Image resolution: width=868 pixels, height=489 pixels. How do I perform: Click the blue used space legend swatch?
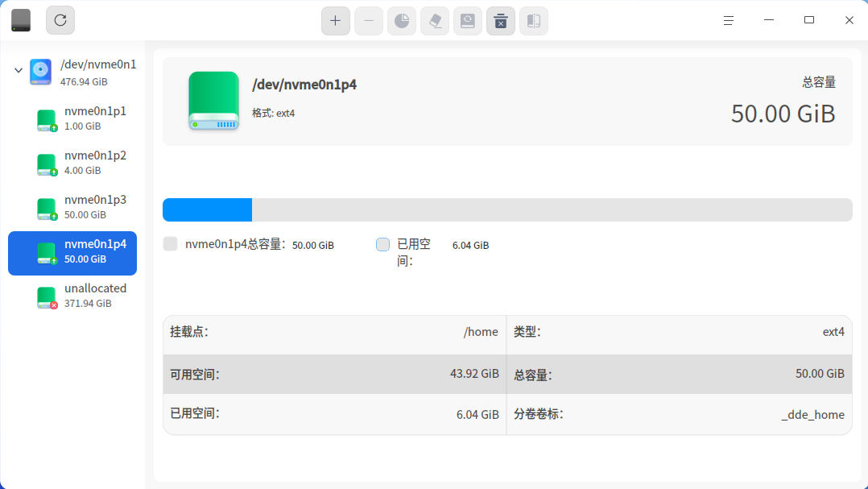[382, 244]
